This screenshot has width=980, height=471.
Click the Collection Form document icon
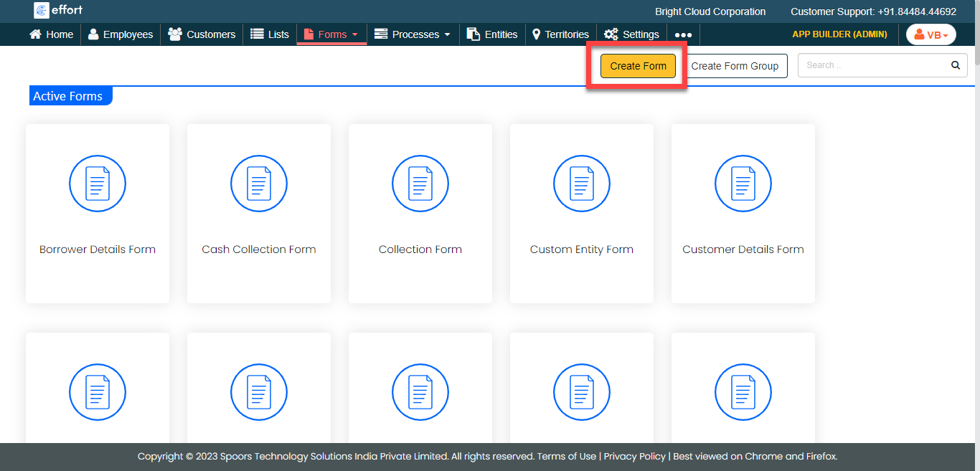point(420,184)
